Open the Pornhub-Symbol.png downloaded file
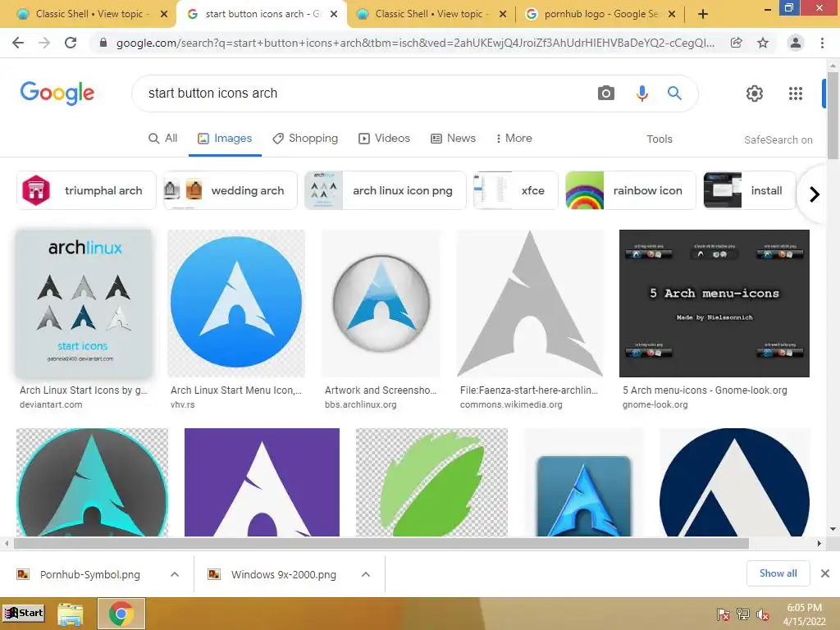 tap(89, 574)
